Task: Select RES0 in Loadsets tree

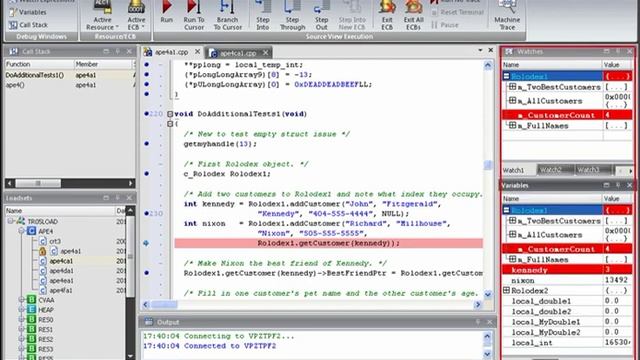Action: coord(45,320)
